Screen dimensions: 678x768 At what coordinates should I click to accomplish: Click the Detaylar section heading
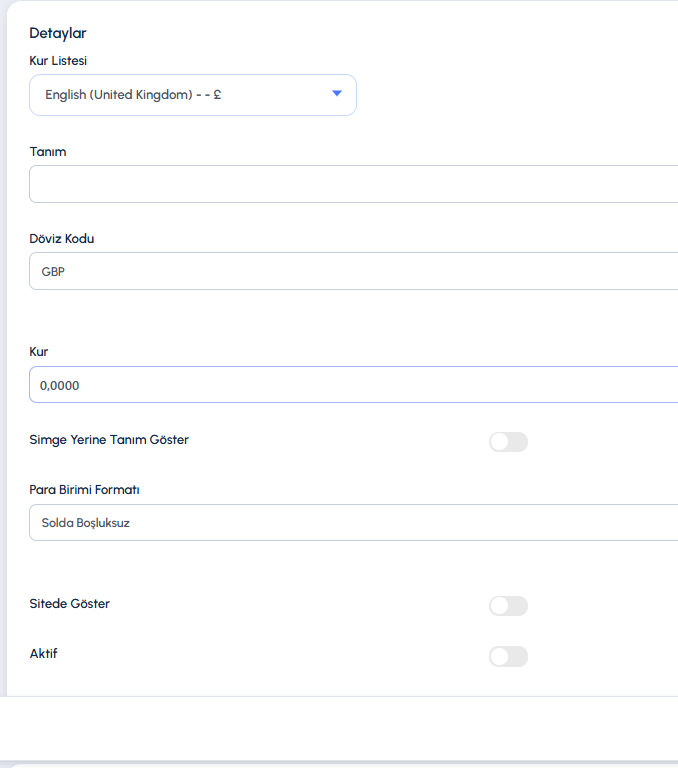(58, 33)
